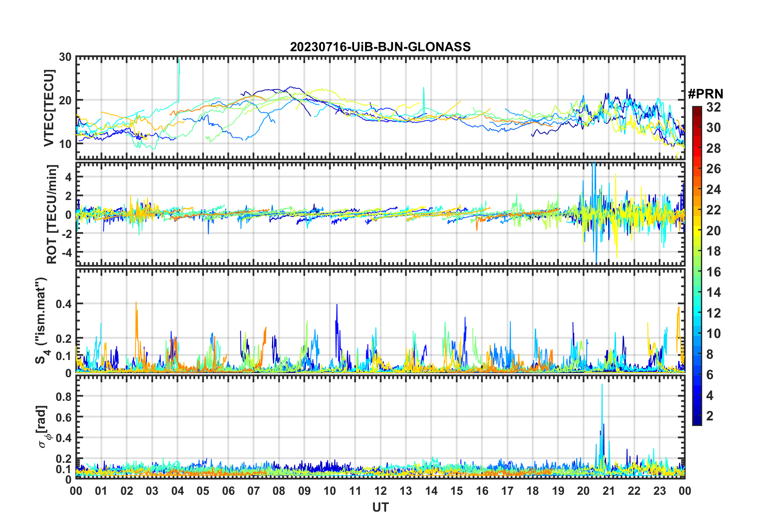Viewport: 761px width, 532px height.
Task: Click the plot title 20230716-UiB-BJN-GLONASS
Action: click(x=380, y=47)
